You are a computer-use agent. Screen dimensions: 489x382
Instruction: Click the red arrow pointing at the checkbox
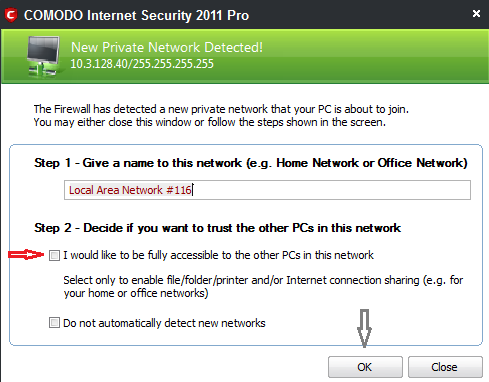(x=26, y=255)
